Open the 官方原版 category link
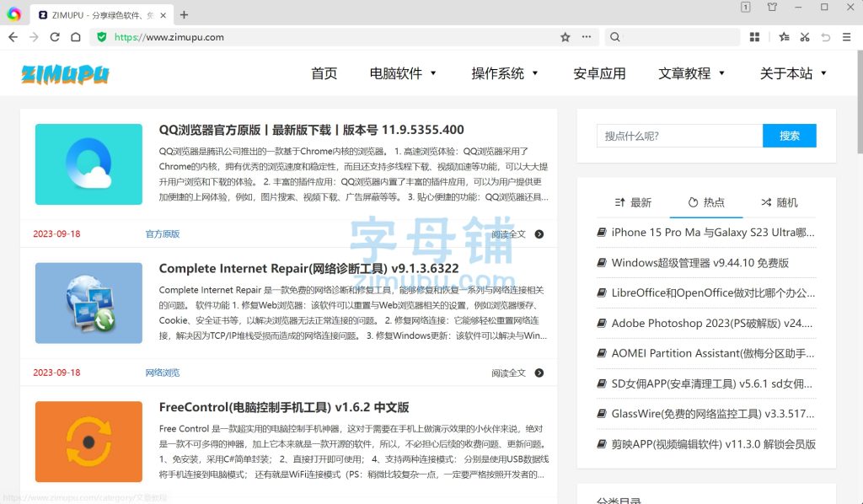Screen dimensions: 863x504 pos(163,233)
